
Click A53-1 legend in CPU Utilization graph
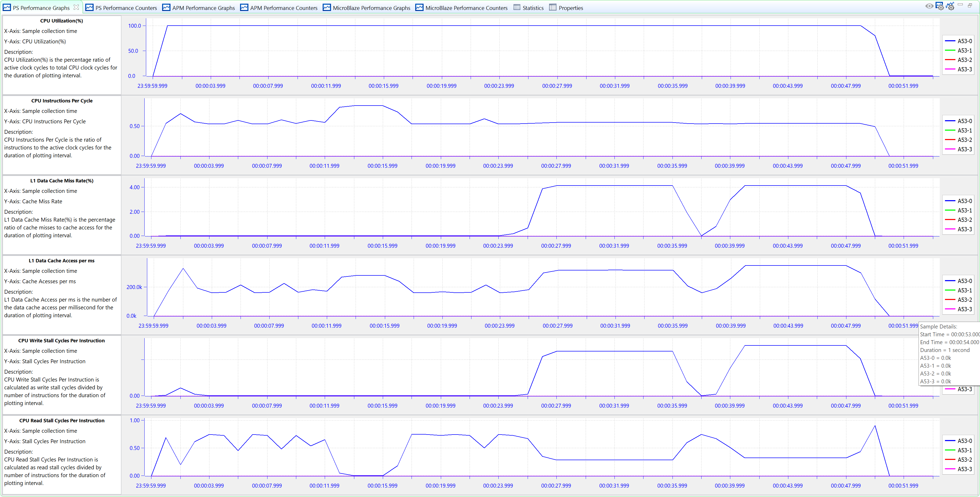click(x=958, y=51)
